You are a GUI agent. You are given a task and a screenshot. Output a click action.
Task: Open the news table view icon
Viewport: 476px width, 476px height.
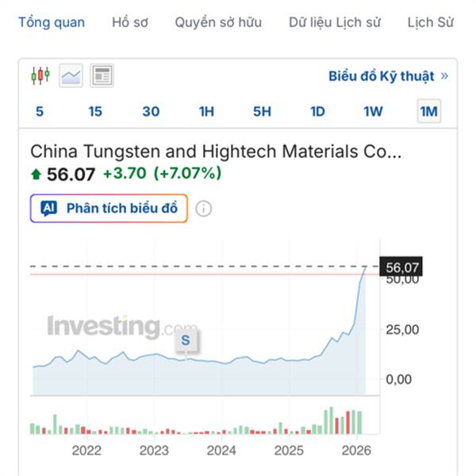click(x=102, y=76)
